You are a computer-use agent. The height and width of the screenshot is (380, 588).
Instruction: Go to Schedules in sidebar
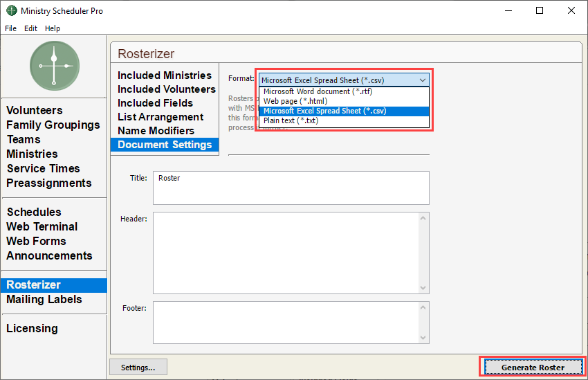[x=34, y=212]
